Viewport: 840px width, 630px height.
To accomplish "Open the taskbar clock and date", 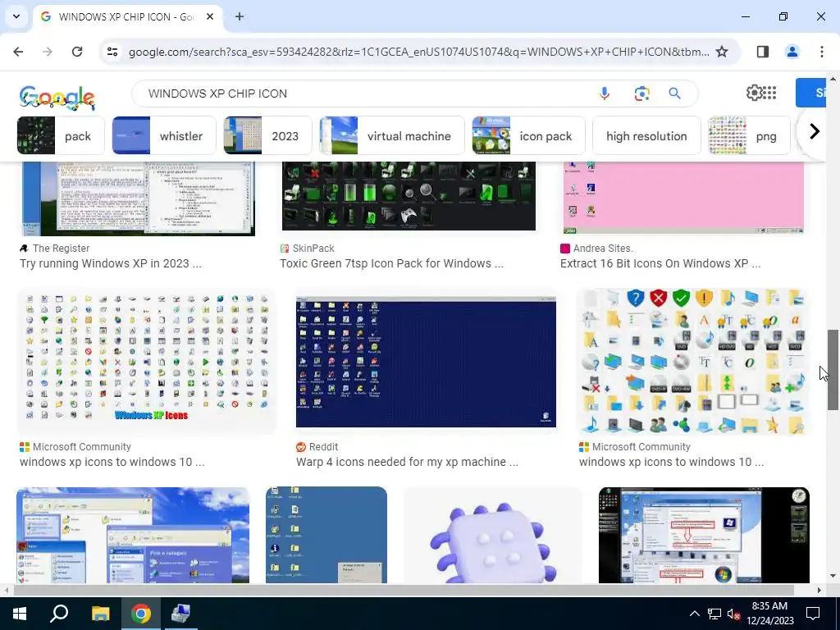I will coord(769,614).
